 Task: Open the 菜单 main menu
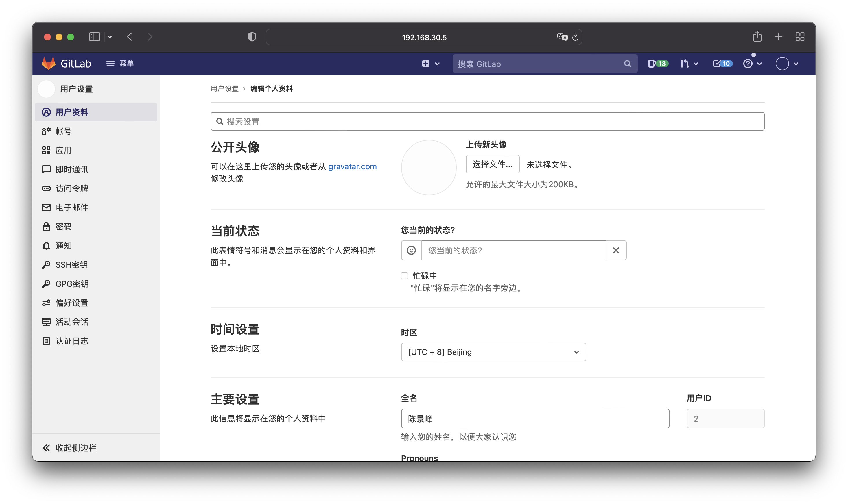point(120,64)
